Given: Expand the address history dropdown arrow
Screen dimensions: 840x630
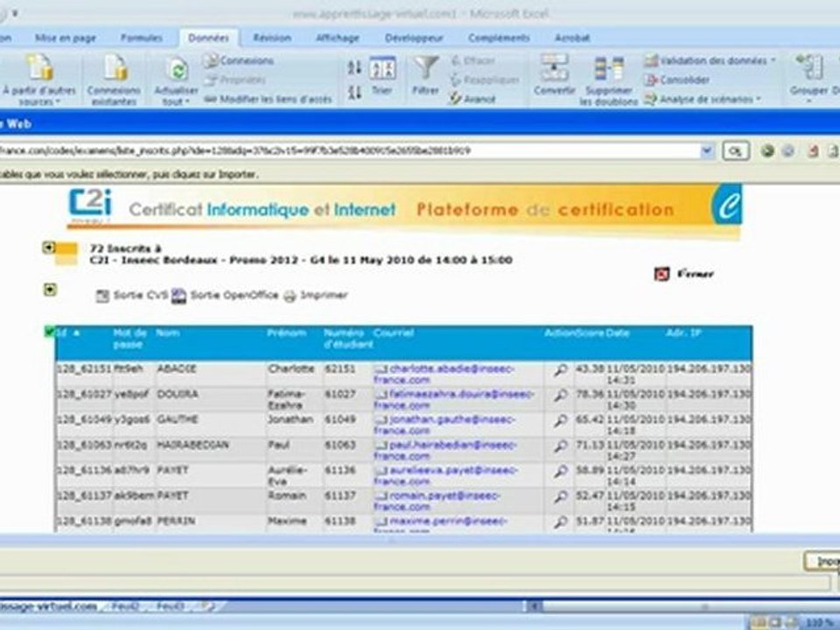Looking at the screenshot, I should [707, 151].
